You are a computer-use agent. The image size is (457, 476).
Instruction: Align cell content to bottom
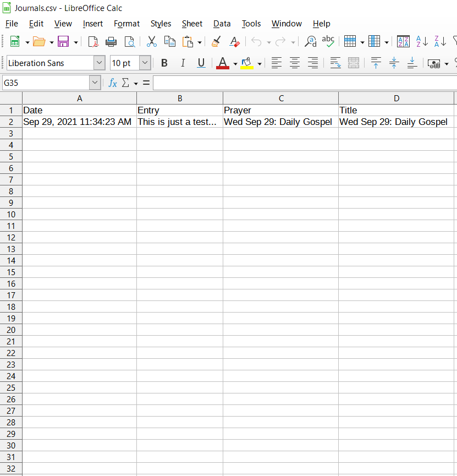pyautogui.click(x=412, y=63)
